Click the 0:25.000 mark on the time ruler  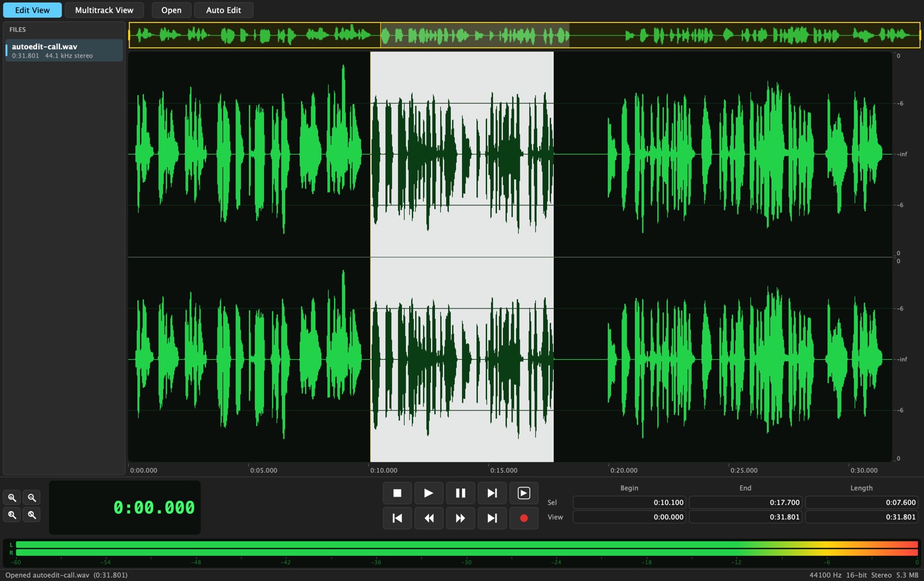tap(744, 470)
